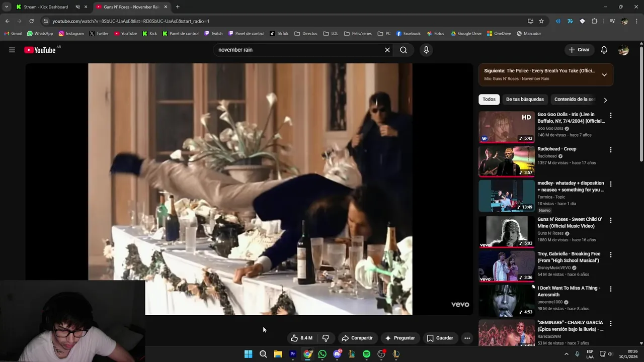The width and height of the screenshot is (644, 362).
Task: Click the Preguntar button
Action: [x=399, y=338]
